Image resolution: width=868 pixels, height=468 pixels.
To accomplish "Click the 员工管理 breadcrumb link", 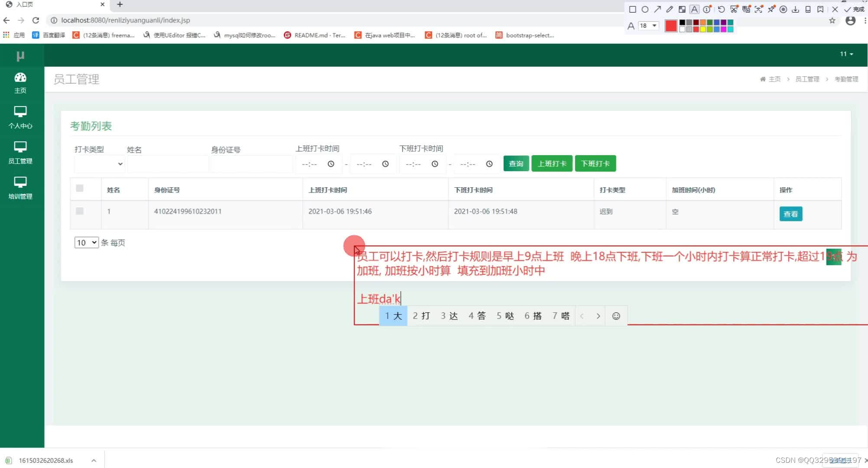I will pos(807,79).
